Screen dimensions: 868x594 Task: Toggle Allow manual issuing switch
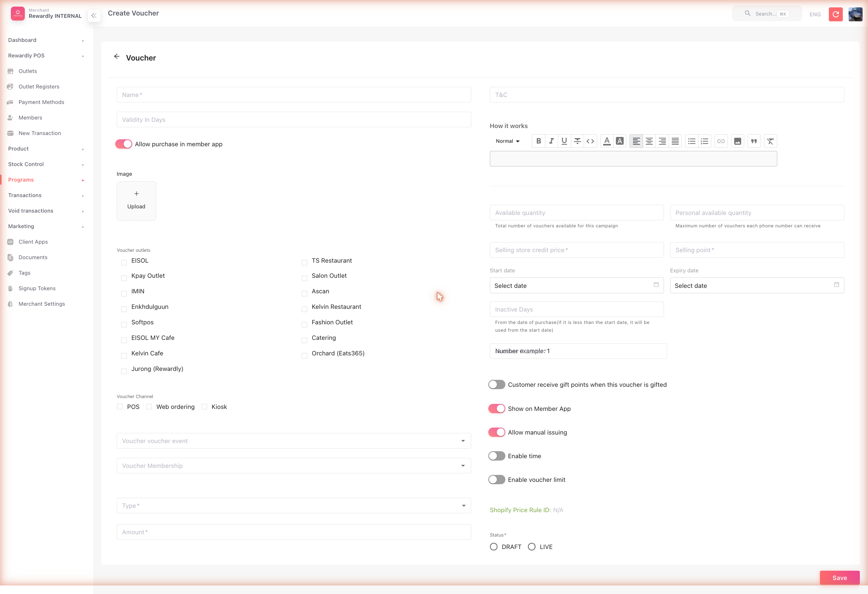[x=497, y=432]
